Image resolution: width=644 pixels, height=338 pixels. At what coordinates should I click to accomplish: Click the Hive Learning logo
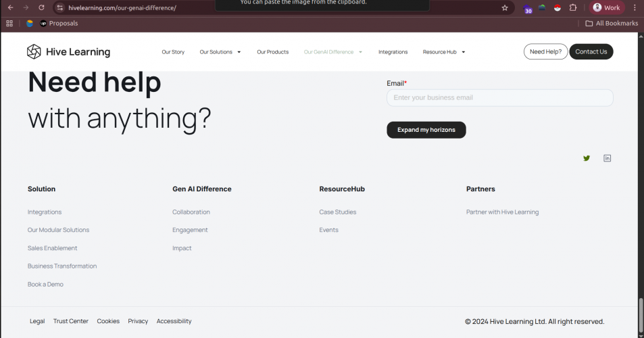[68, 52]
